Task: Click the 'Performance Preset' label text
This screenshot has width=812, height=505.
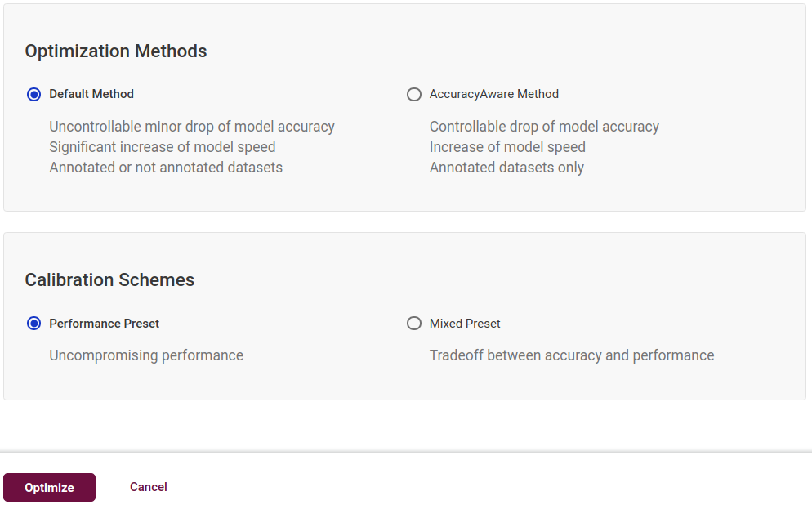Action: pos(105,324)
